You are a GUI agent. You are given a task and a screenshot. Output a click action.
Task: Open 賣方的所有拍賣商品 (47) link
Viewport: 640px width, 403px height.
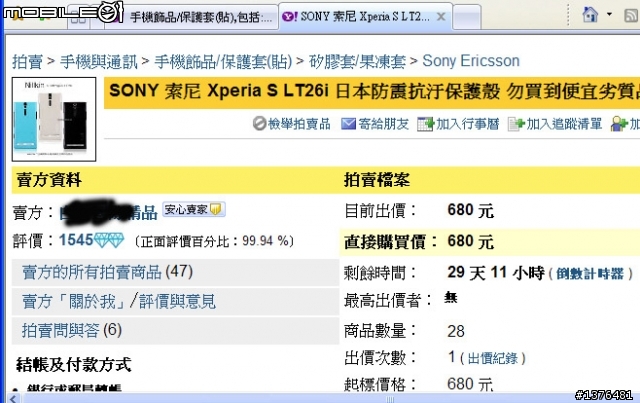pyautogui.click(x=107, y=272)
